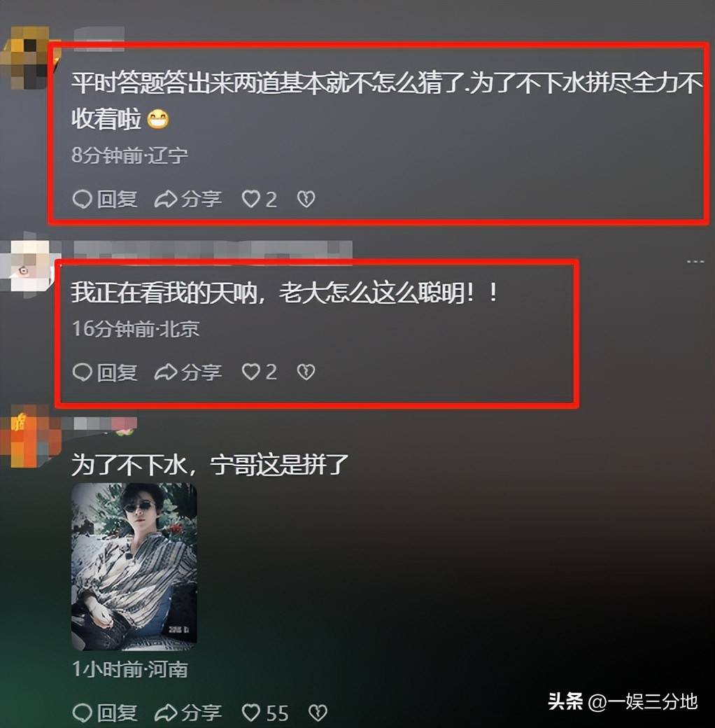
Task: Dislike the comment posted 8 minutes ago
Action: tap(306, 199)
